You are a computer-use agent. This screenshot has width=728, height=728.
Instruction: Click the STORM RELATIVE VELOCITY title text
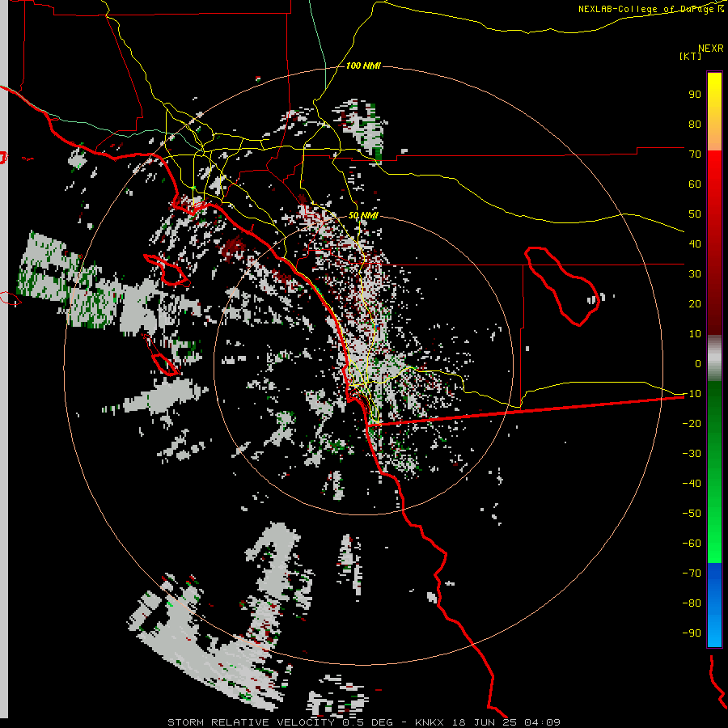(252, 722)
